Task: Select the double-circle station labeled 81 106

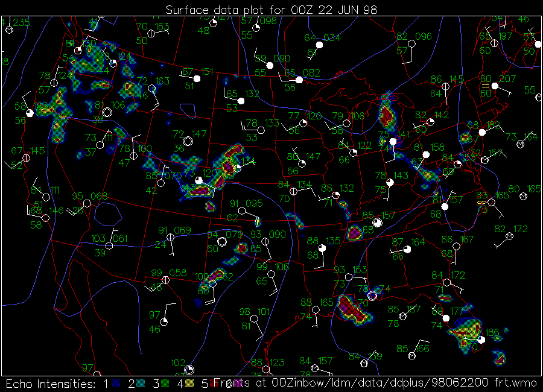Action: (x=107, y=112)
